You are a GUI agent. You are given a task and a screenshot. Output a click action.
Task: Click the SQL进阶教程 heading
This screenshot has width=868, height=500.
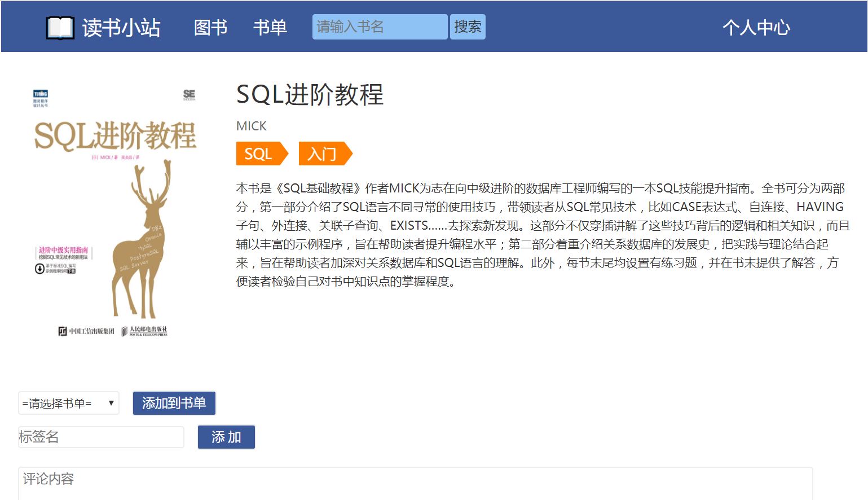pos(310,94)
